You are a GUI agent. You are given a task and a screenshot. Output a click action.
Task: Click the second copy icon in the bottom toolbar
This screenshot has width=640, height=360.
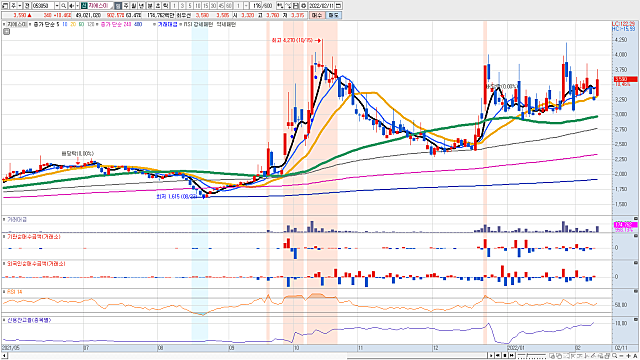(x=559, y=356)
